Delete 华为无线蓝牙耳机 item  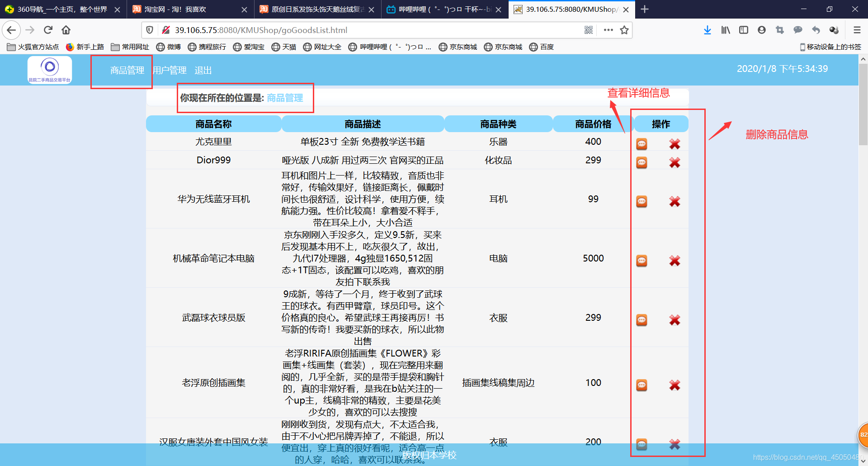(x=675, y=201)
